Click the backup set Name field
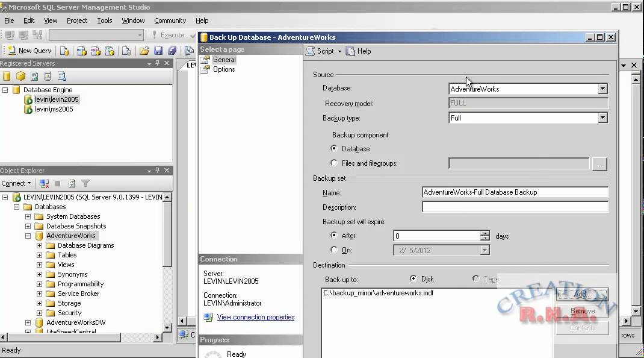The height and width of the screenshot is (358, 644). pyautogui.click(x=515, y=192)
